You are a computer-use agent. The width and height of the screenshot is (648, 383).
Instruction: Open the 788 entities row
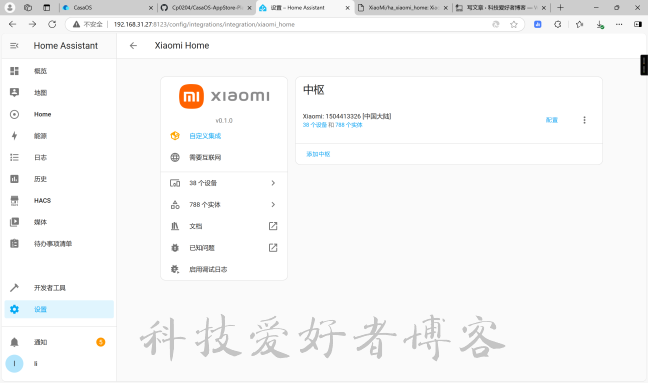click(224, 205)
